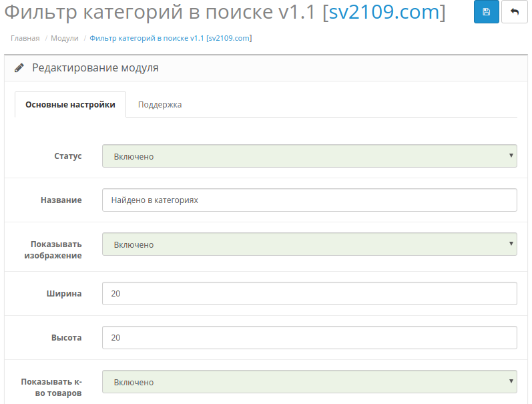Click the arrow on Показывать изображение select

click(511, 244)
